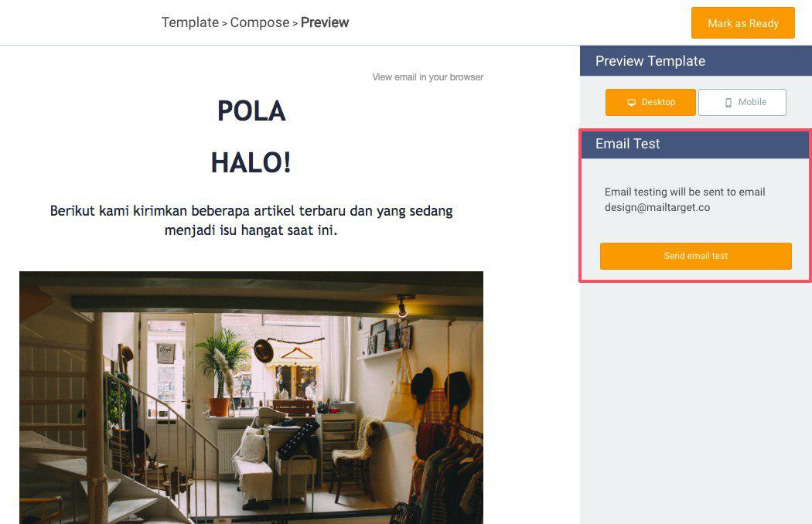The image size is (812, 524).
Task: Click the POLA heading in the email
Action: tap(251, 111)
